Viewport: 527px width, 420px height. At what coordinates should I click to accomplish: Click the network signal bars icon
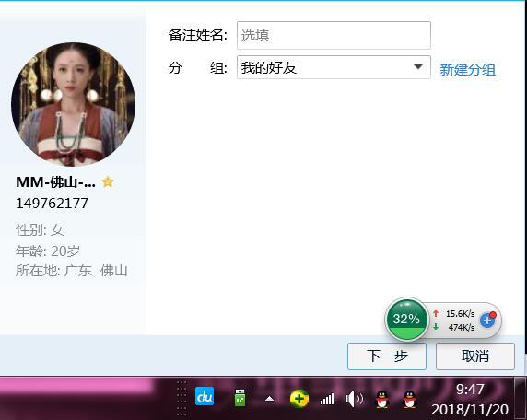[327, 399]
